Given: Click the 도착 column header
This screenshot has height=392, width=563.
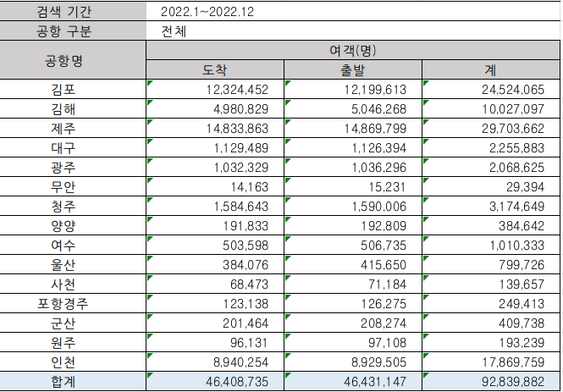Looking at the screenshot, I should pyautogui.click(x=215, y=69).
